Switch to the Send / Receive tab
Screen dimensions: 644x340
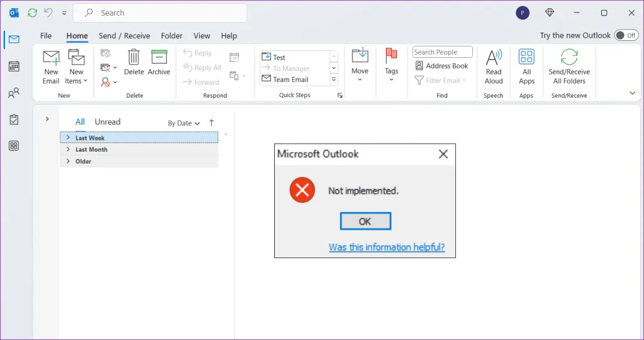pos(125,36)
